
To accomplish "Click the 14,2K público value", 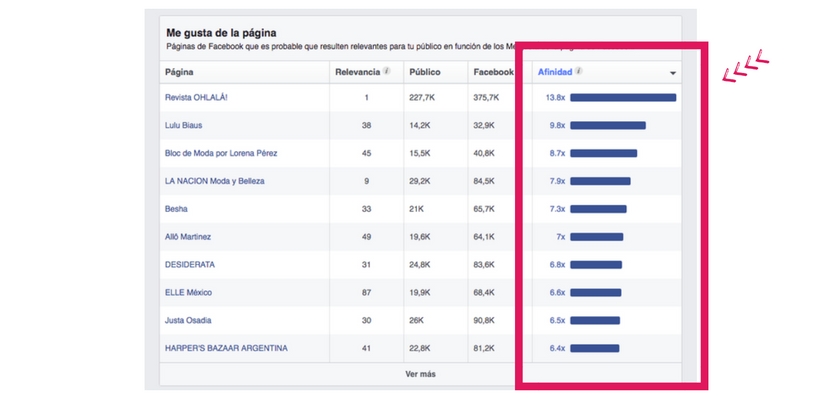I will [419, 125].
